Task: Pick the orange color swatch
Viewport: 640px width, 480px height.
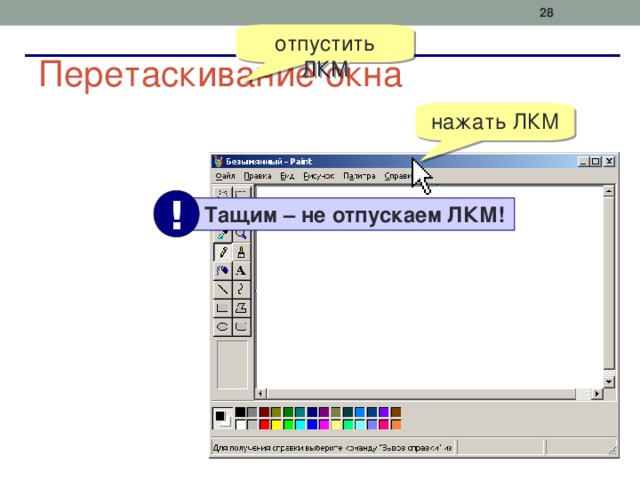Action: 396,424
